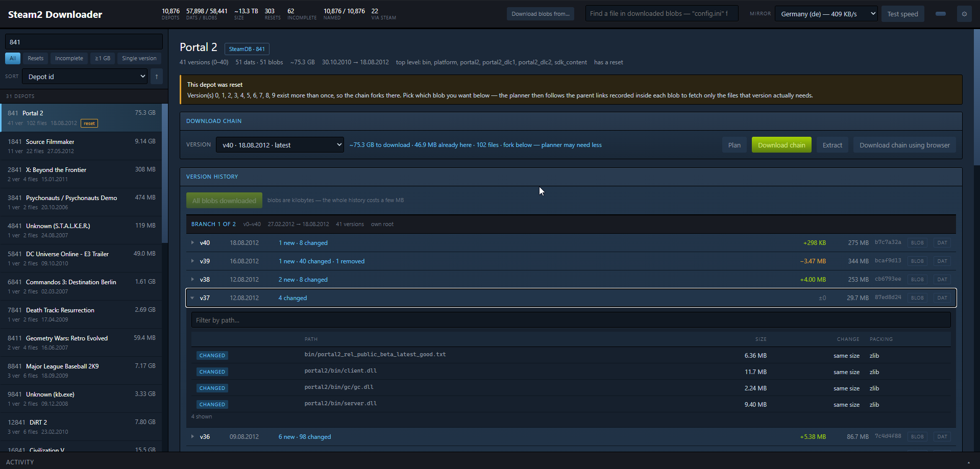Viewport: 980px width, 469px height.
Task: Open the Mirror dropdown Germany (de)
Action: 826,14
